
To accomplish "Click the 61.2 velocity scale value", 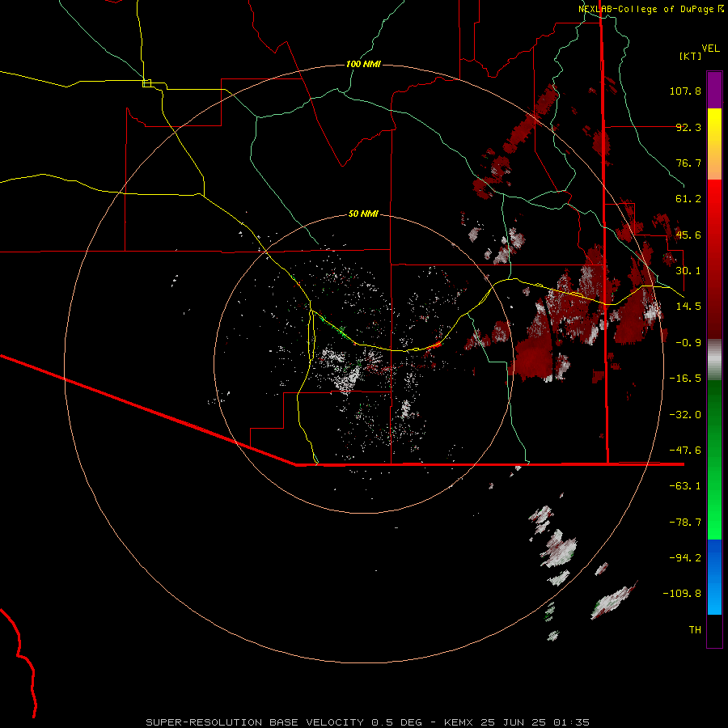I will click(x=688, y=199).
